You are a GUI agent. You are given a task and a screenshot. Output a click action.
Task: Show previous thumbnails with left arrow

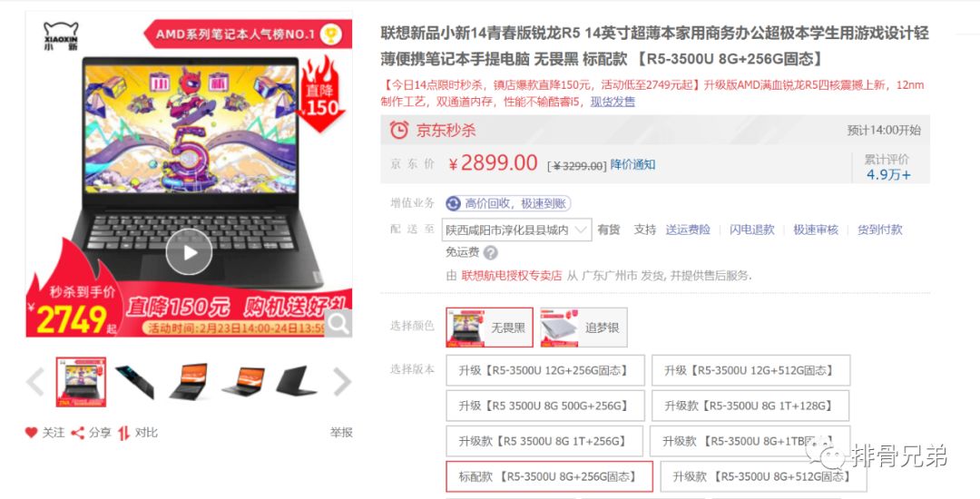[35, 382]
